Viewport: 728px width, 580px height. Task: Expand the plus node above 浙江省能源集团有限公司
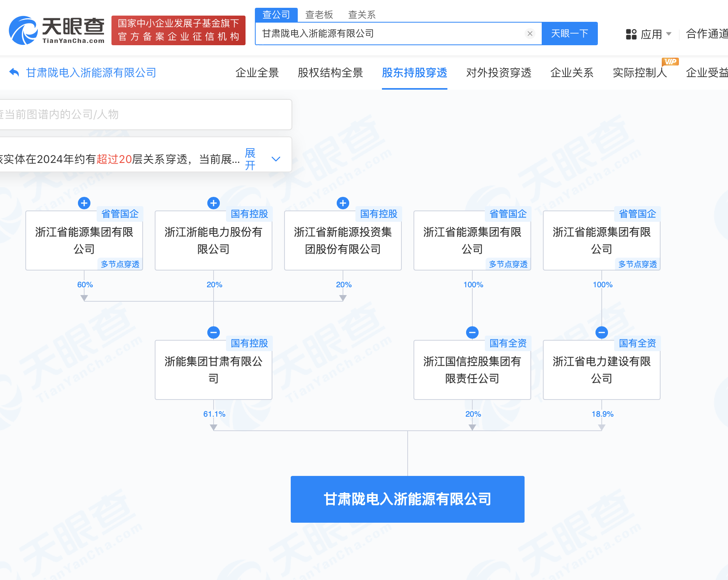point(84,203)
